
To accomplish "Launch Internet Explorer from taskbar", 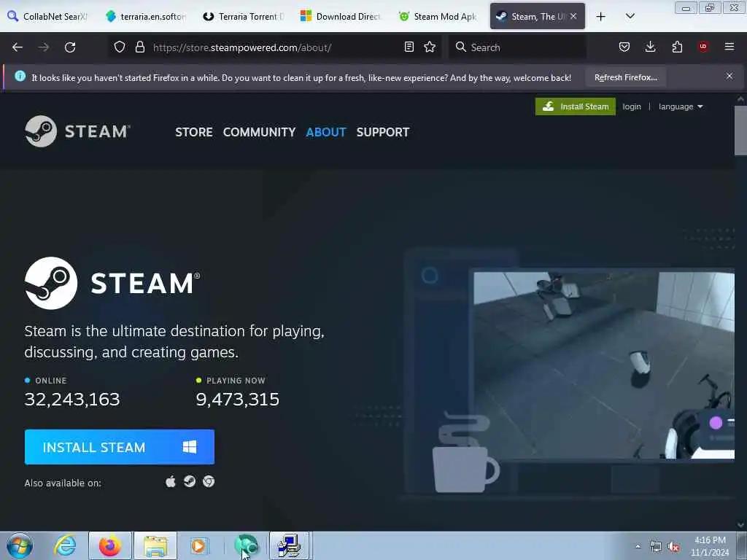I will tap(65, 545).
